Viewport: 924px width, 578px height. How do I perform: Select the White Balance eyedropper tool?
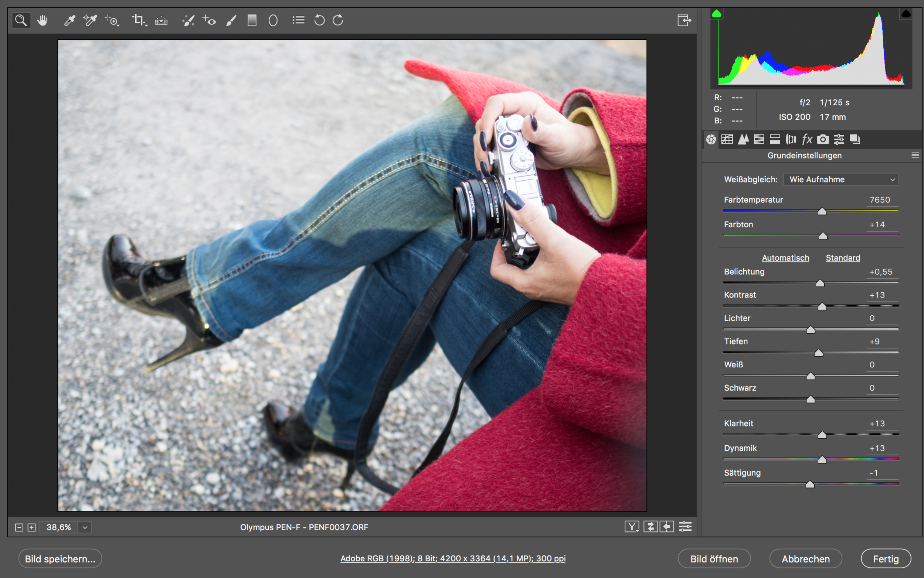click(x=69, y=20)
